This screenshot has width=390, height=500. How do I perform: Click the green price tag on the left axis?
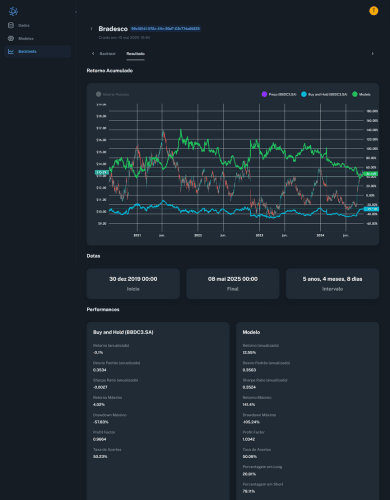(102, 172)
